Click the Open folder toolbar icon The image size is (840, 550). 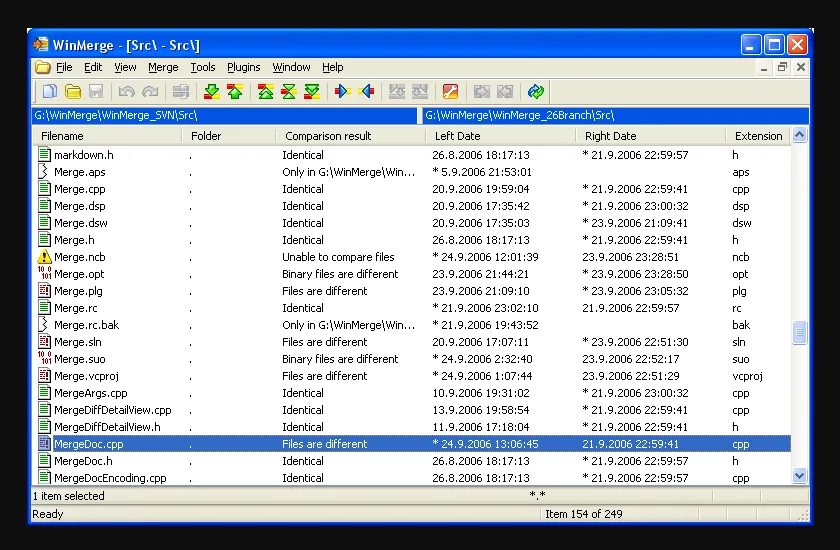pyautogui.click(x=73, y=92)
